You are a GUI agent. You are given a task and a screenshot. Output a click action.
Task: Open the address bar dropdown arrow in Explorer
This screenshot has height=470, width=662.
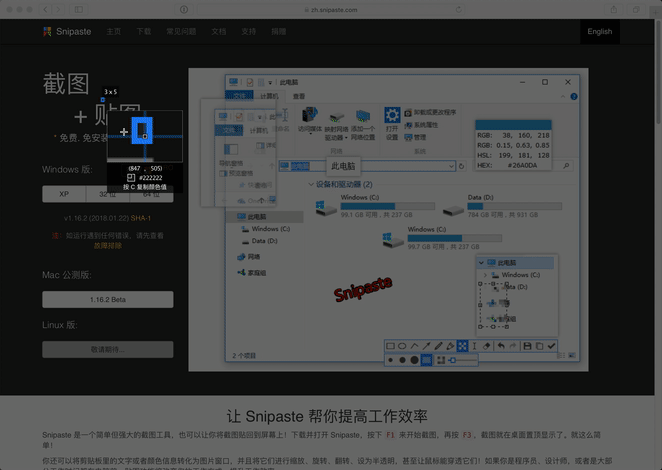point(451,166)
